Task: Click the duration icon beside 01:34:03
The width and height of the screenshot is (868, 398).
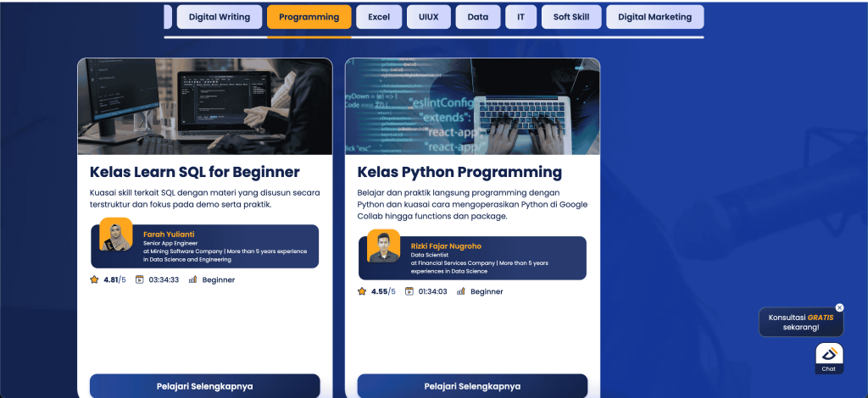Action: click(409, 291)
